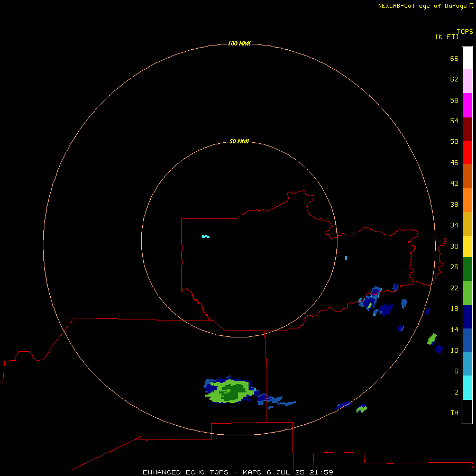This screenshot has width=476, height=476.
Task: Click legend value 42
Action: tap(454, 184)
